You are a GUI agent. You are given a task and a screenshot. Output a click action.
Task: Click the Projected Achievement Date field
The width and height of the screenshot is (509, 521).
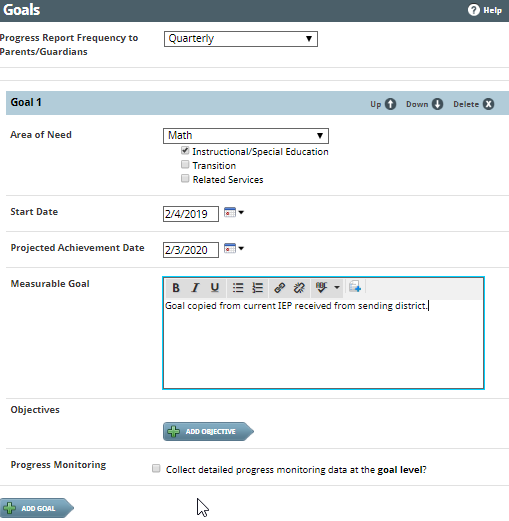191,250
